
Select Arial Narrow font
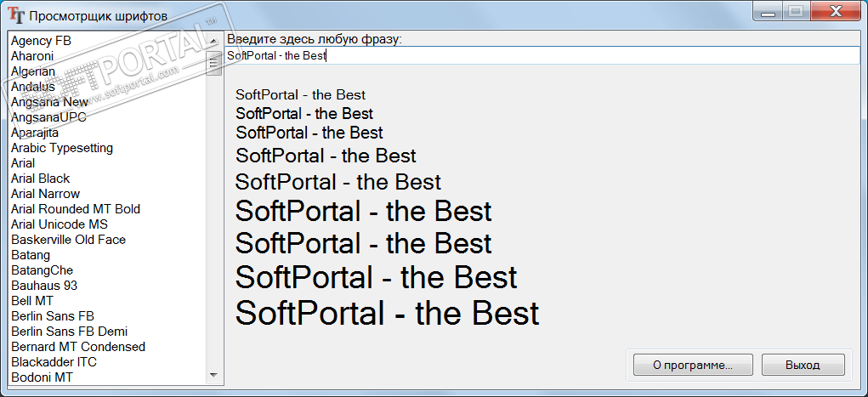click(45, 194)
